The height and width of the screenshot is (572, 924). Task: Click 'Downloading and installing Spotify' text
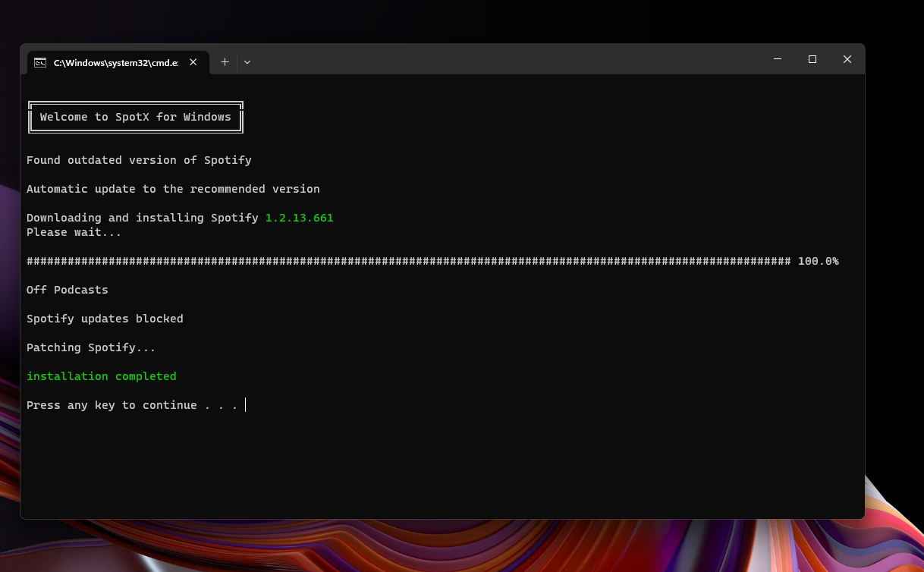click(143, 218)
